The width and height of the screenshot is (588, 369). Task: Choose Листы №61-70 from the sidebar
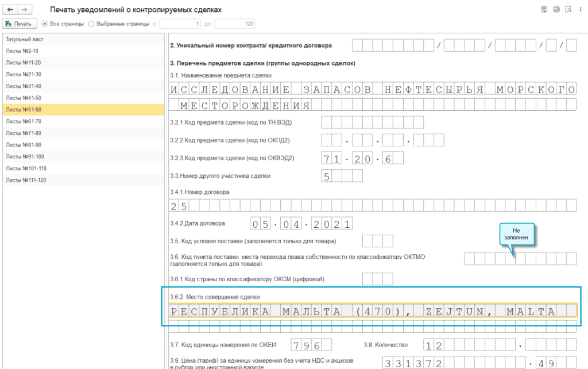point(23,121)
